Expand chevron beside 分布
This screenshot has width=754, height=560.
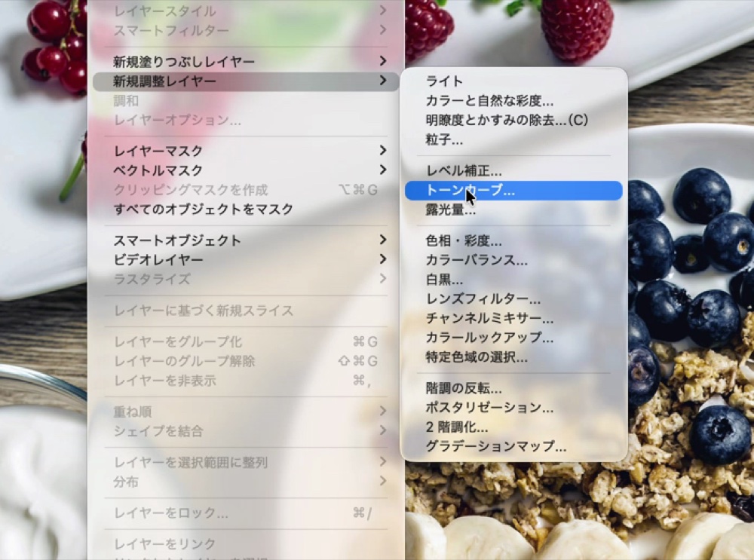pos(383,481)
